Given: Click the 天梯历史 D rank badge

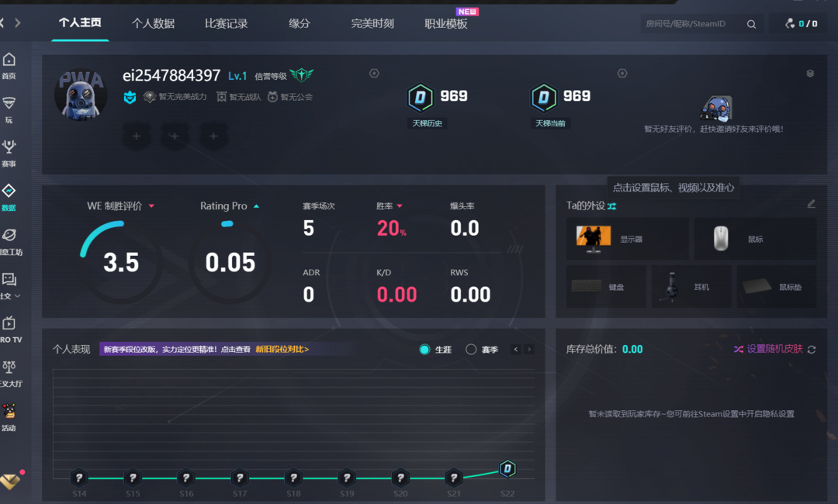Looking at the screenshot, I should pos(421,98).
